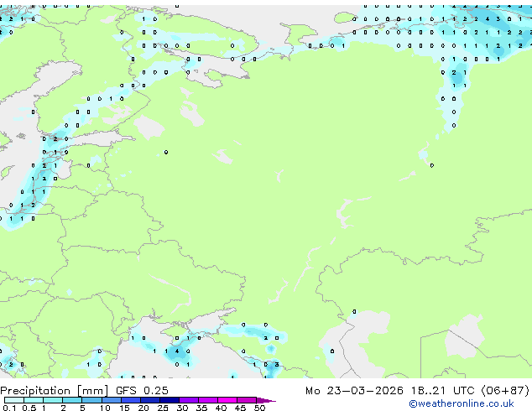Click the '0.5' legend scale value

29,408
